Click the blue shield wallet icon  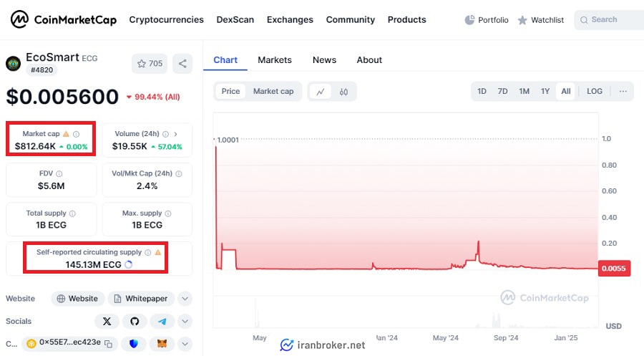coord(134,344)
